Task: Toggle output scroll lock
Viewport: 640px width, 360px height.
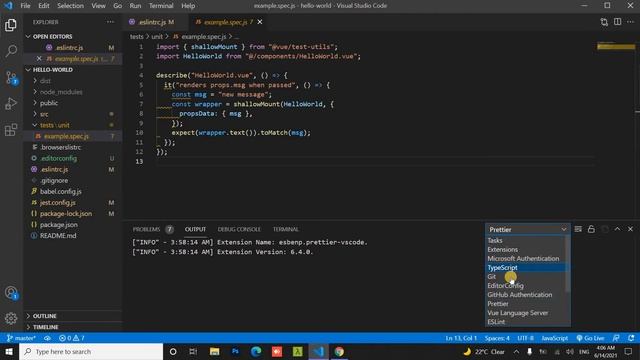Action: [x=591, y=229]
